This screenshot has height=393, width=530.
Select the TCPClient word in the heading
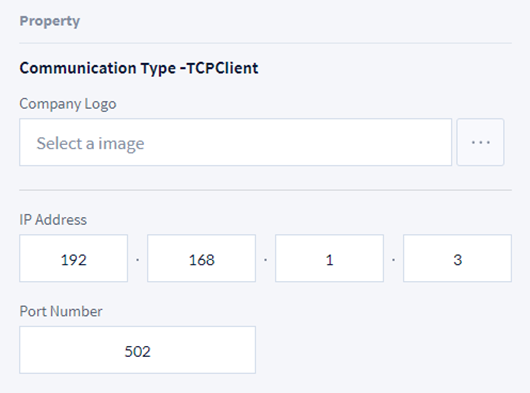tap(223, 68)
